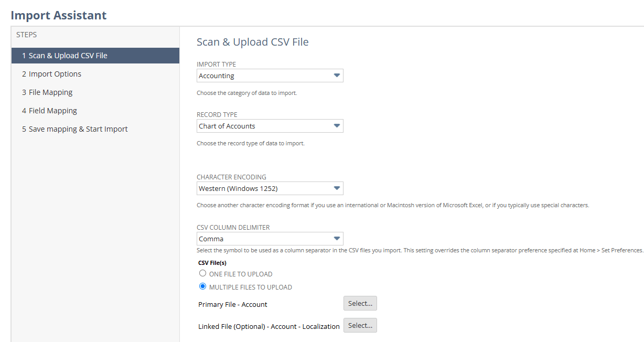The image size is (644, 342).
Task: Open the Record Type dropdown arrow
Action: point(337,126)
